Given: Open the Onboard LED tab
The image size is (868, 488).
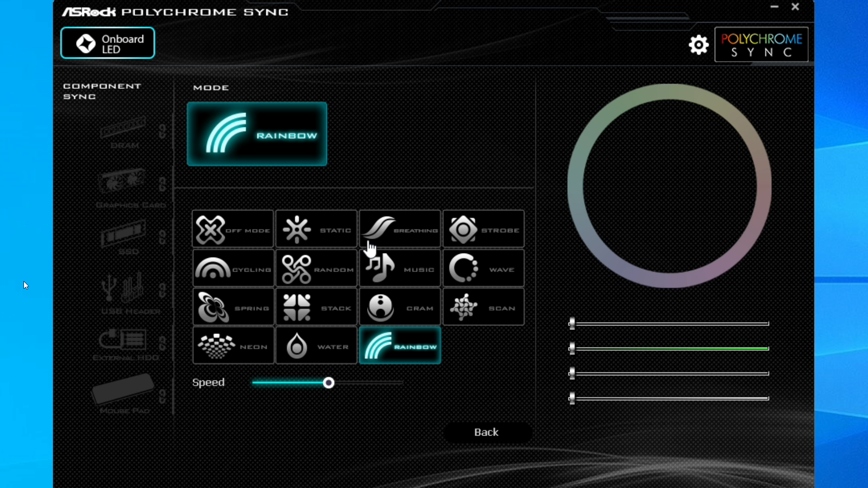Looking at the screenshot, I should 108,43.
